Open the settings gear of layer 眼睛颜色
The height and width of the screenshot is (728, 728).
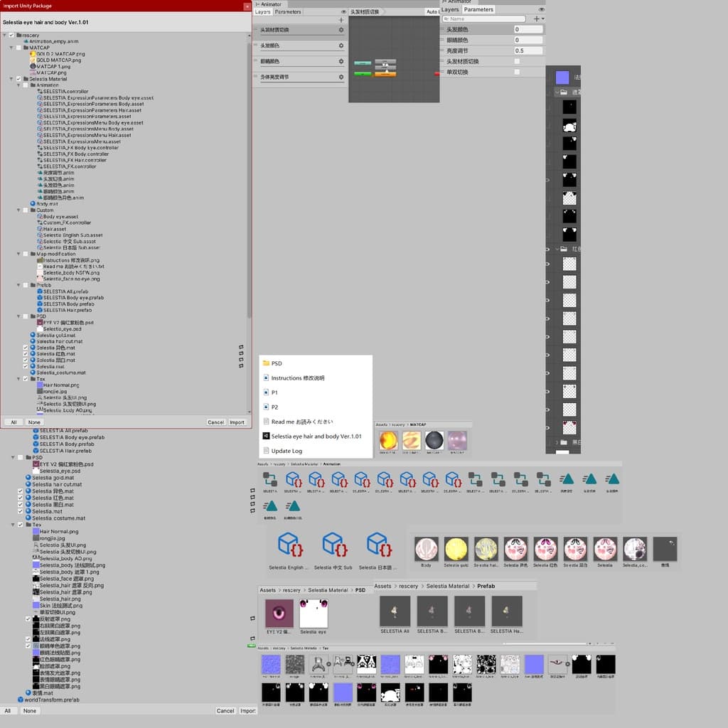(341, 61)
